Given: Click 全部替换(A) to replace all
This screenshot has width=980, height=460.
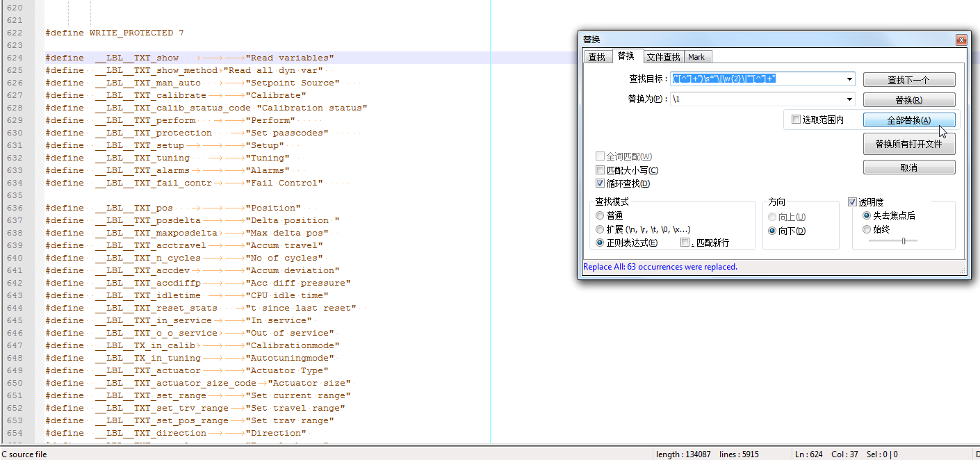Looking at the screenshot, I should pyautogui.click(x=908, y=120).
